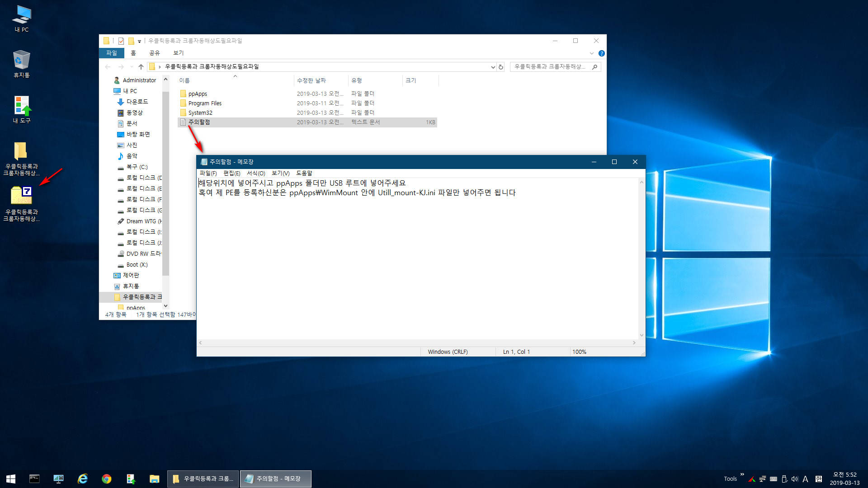This screenshot has width=868, height=488.
Task: Go up one folder level in Explorer
Action: pyautogui.click(x=141, y=67)
